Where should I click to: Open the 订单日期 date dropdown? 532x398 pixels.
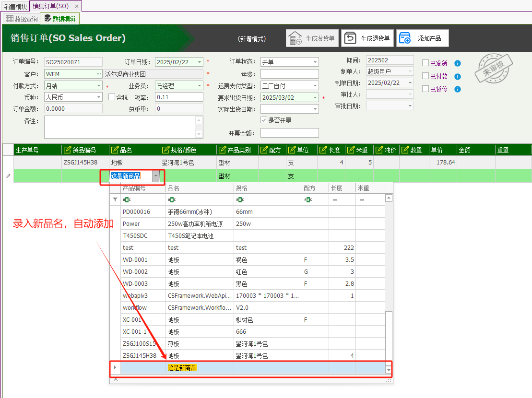200,62
